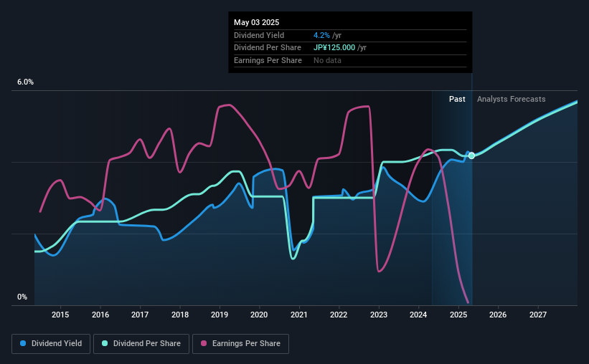The image size is (589, 364).
Task: Click the Analysts Forecasts region label
Action: pos(512,99)
